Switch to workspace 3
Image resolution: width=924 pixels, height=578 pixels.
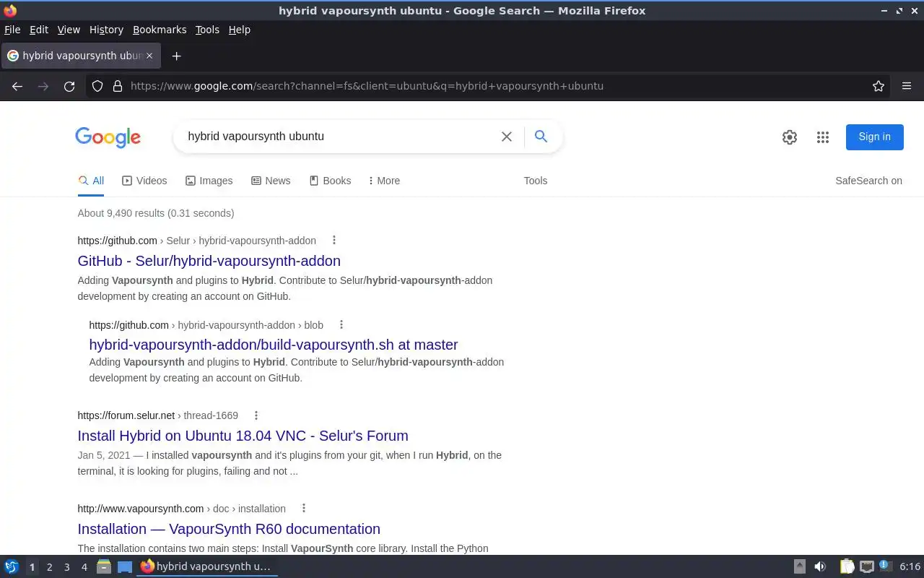(x=66, y=567)
